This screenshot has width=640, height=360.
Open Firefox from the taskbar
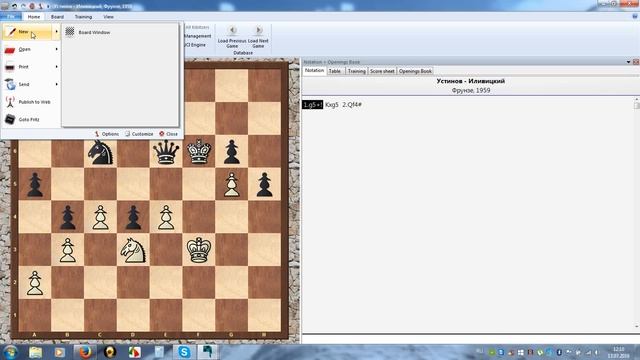pyautogui.click(x=85, y=352)
